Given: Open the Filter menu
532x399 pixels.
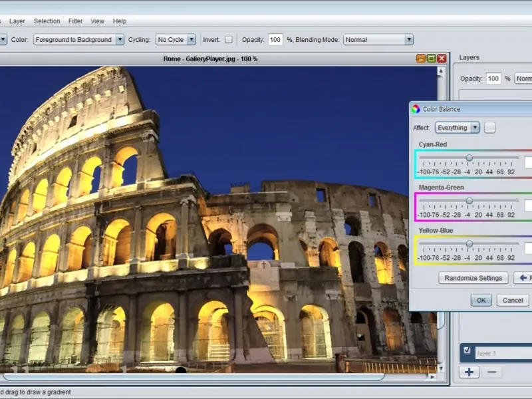Looking at the screenshot, I should [x=75, y=21].
